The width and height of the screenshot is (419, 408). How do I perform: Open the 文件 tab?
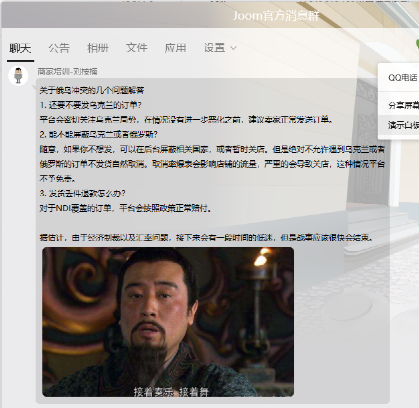tap(137, 48)
